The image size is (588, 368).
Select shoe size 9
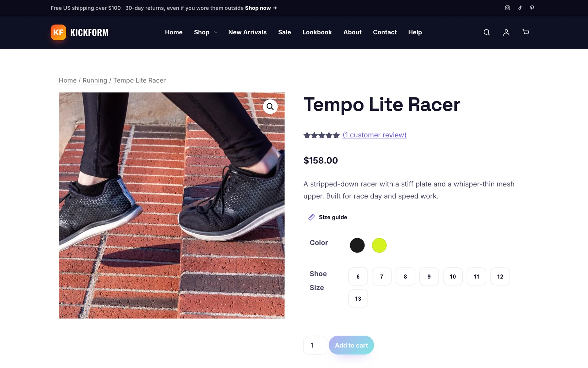point(429,277)
